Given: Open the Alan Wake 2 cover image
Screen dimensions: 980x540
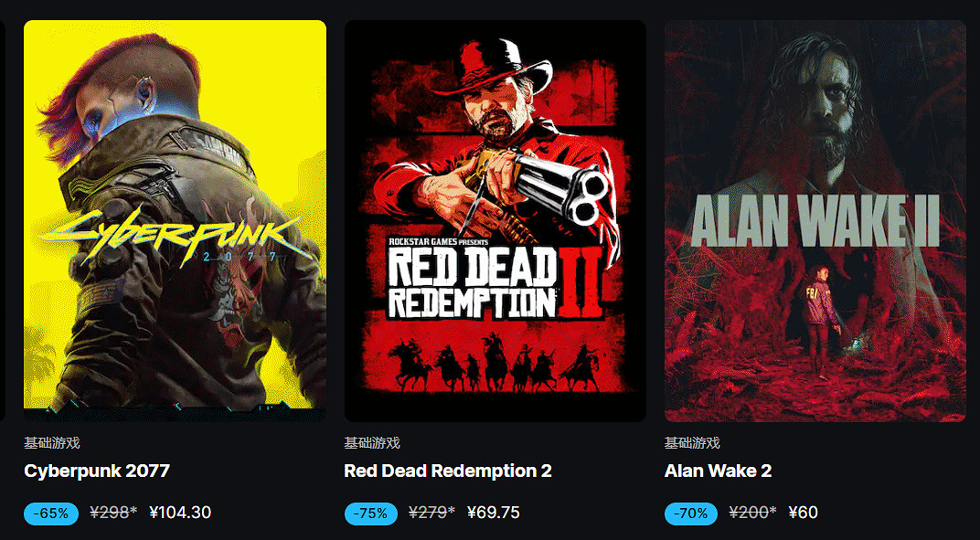Looking at the screenshot, I should [x=815, y=220].
